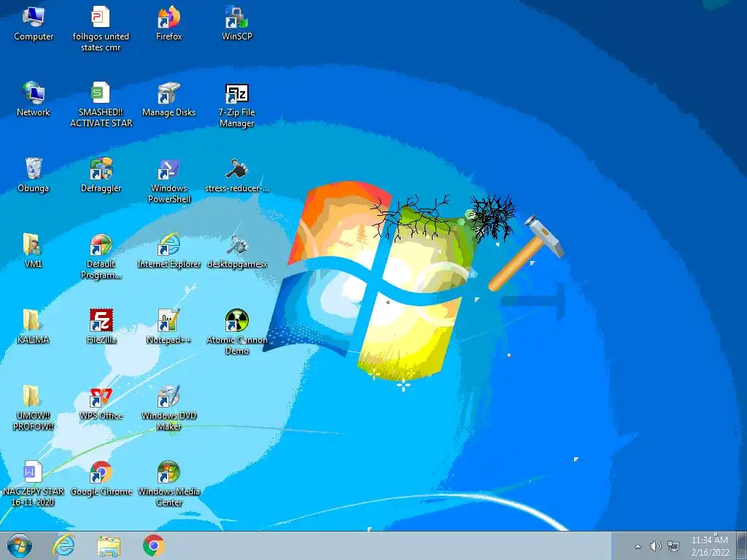Click the Show desktop button
Screen dimensions: 747x560
[742, 545]
